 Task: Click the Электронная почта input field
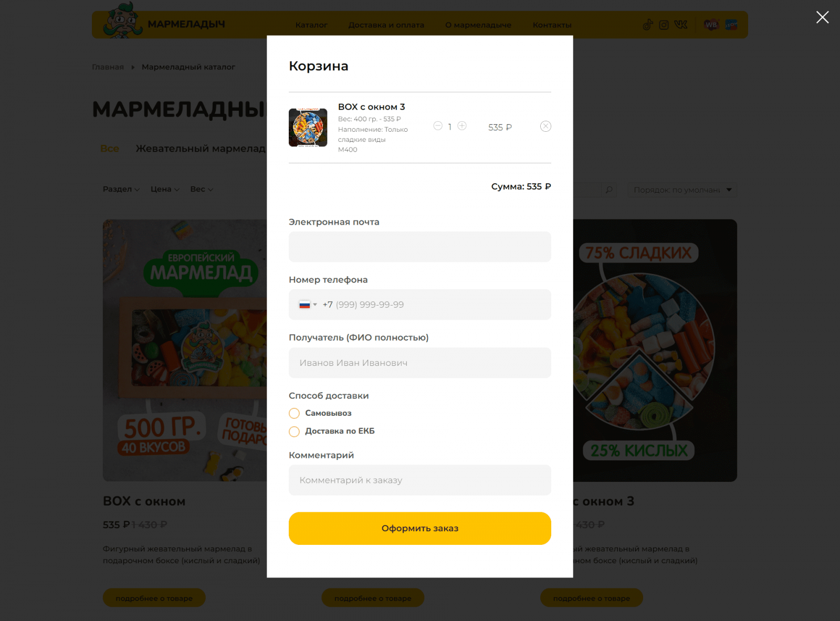click(x=420, y=247)
